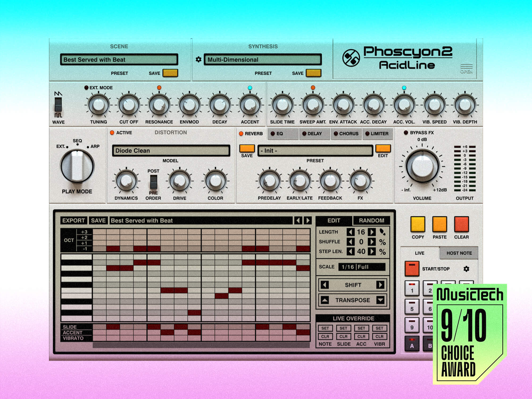The image size is (532, 399).
Task: Open START/STOP settings gear
Action: coord(466,269)
